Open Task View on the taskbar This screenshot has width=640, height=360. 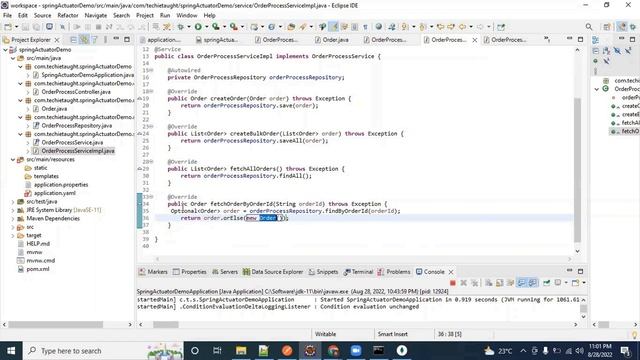pyautogui.click(x=217, y=351)
